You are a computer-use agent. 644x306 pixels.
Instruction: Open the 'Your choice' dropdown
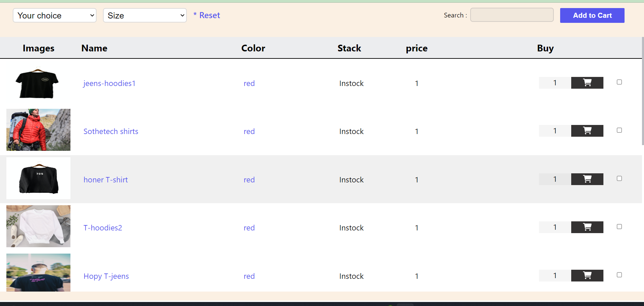[55, 15]
